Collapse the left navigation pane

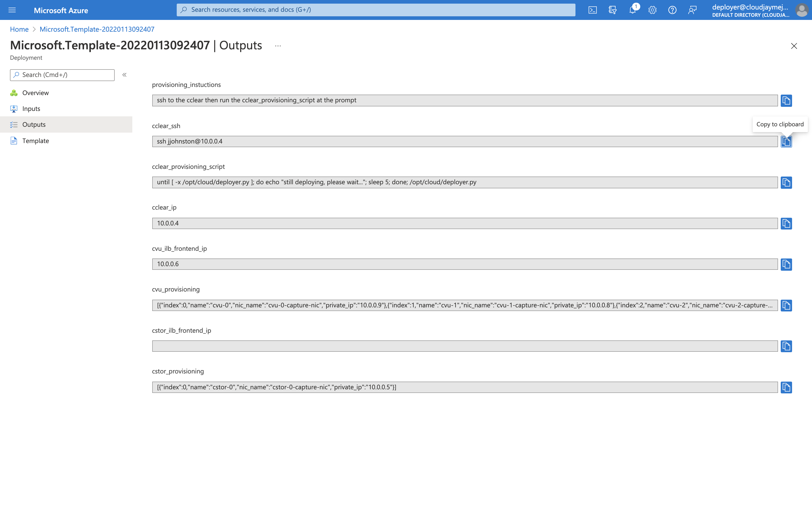pos(124,75)
